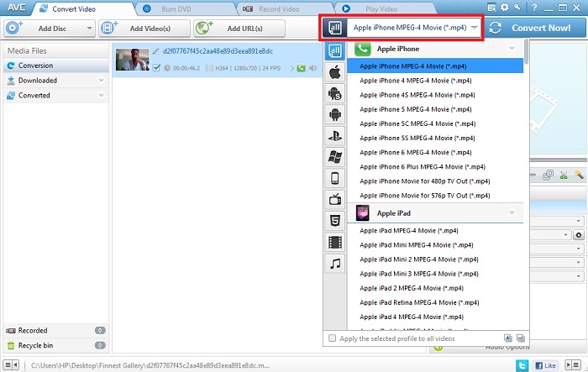Open the Recycle bin
The image size is (588, 372).
point(56,345)
